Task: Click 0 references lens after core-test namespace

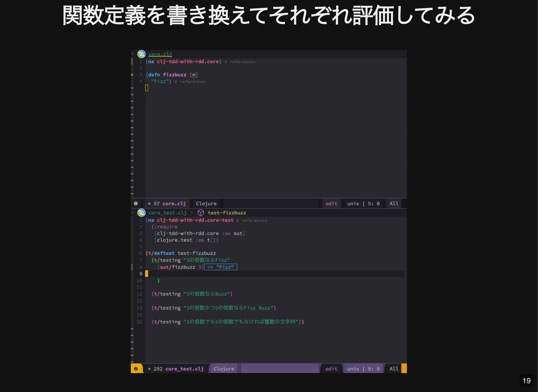Action: pyautogui.click(x=252, y=221)
